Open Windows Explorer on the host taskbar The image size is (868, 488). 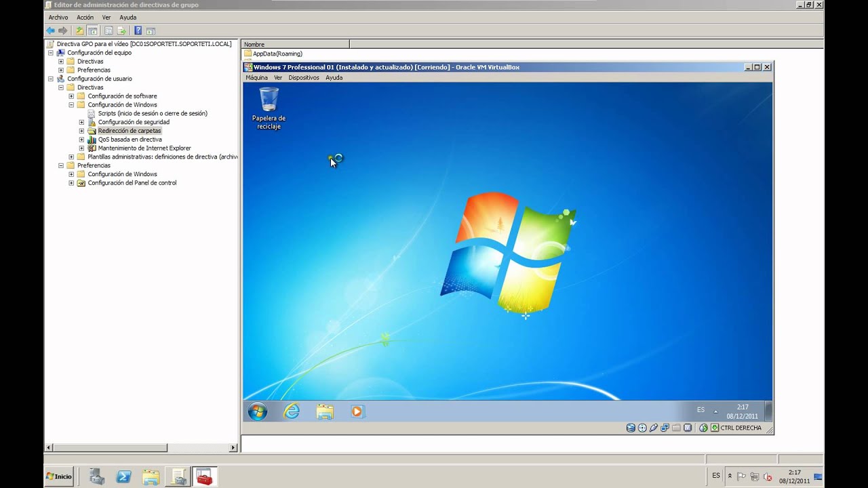tap(151, 476)
